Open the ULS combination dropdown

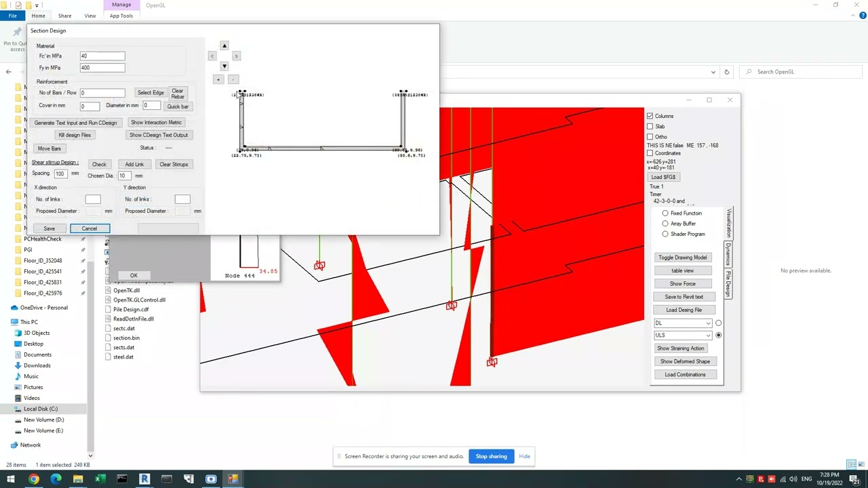pyautogui.click(x=683, y=335)
